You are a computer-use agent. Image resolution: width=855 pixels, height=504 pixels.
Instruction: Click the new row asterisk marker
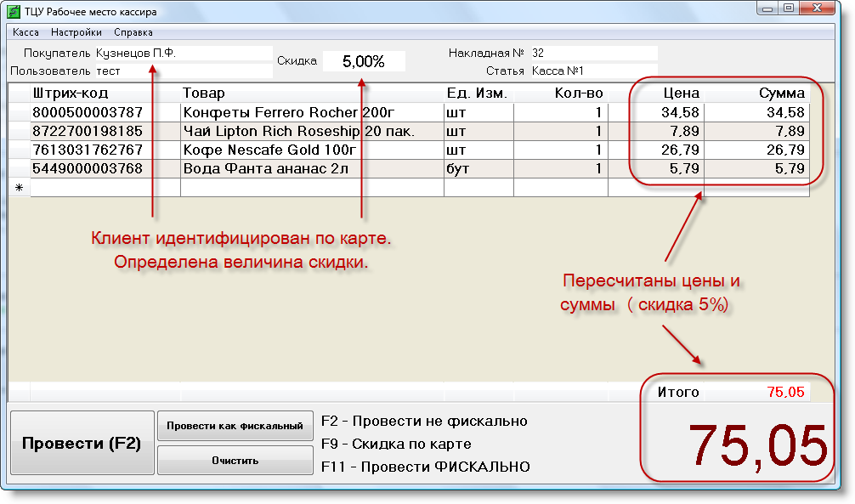coord(19,188)
